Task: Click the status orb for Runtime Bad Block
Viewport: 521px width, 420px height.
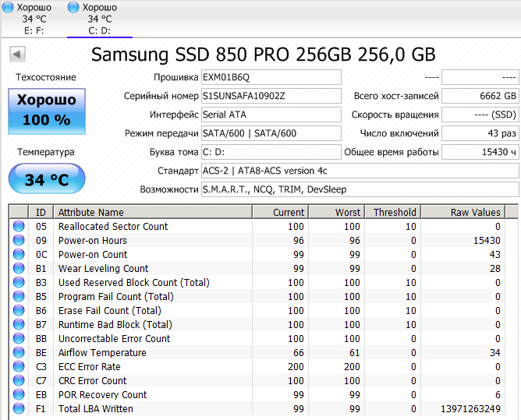Action: (19, 324)
